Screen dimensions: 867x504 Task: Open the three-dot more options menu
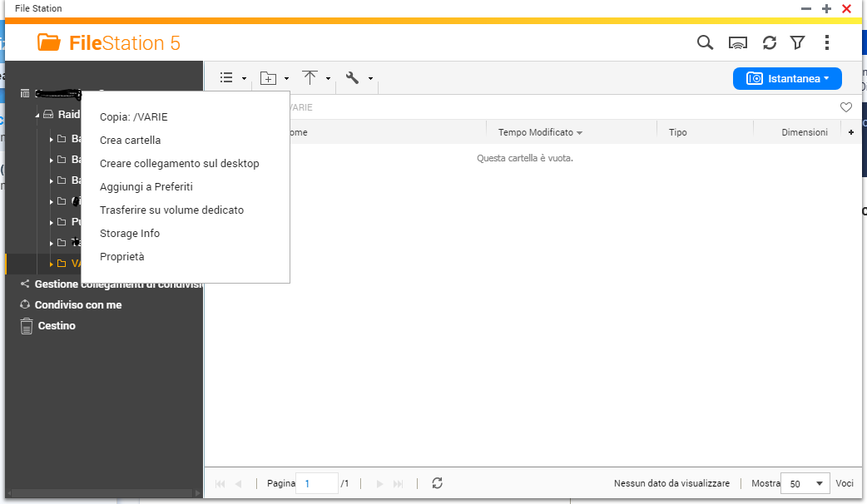tap(826, 42)
